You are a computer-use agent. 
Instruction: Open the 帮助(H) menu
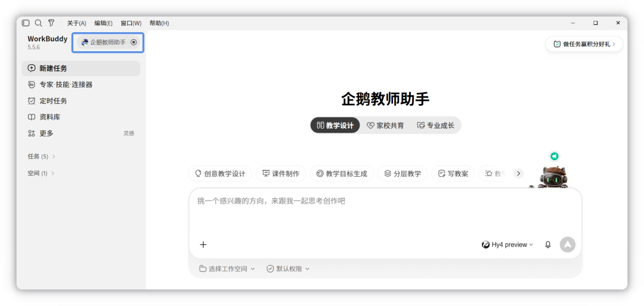[x=159, y=23]
